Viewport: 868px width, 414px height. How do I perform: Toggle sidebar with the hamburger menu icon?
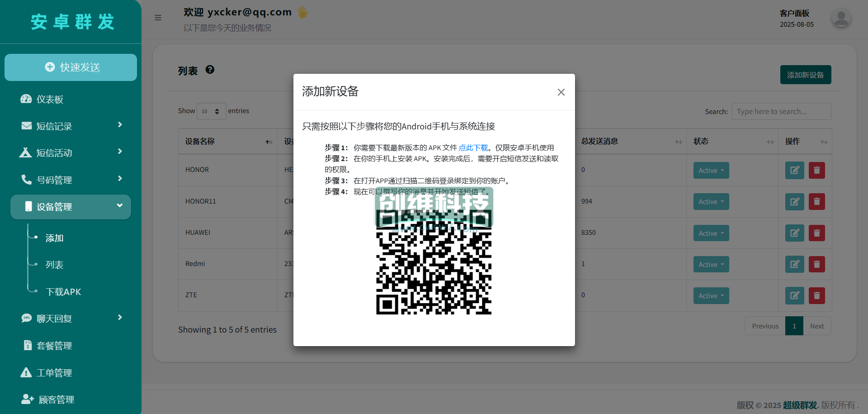(158, 18)
